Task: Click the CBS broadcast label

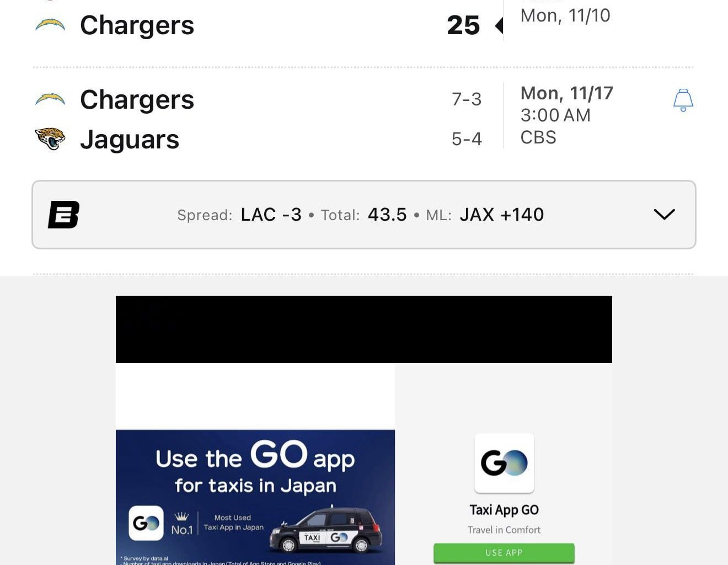Action: [x=538, y=137]
